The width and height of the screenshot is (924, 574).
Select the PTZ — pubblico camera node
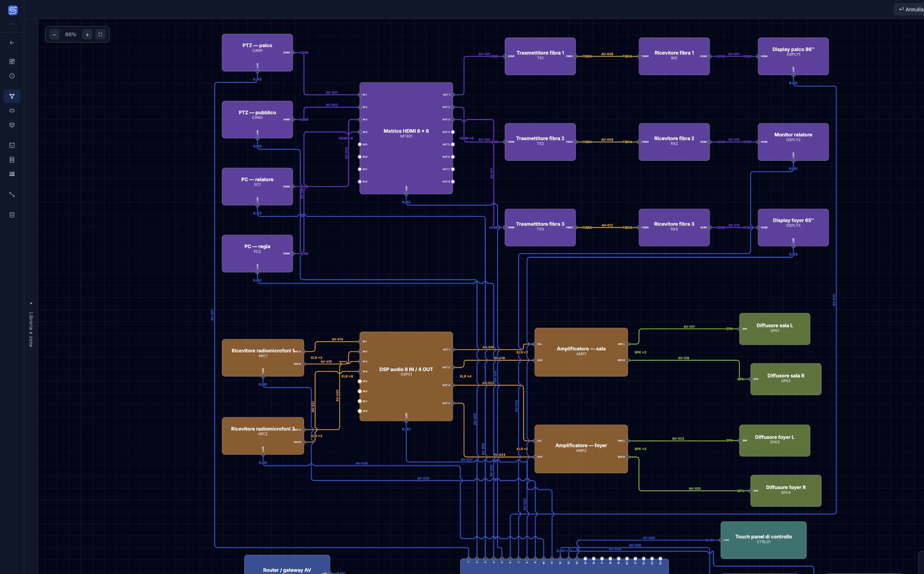coord(257,120)
